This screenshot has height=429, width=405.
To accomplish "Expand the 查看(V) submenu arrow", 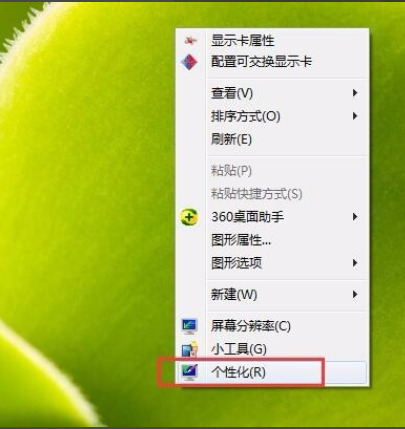I will (x=355, y=93).
